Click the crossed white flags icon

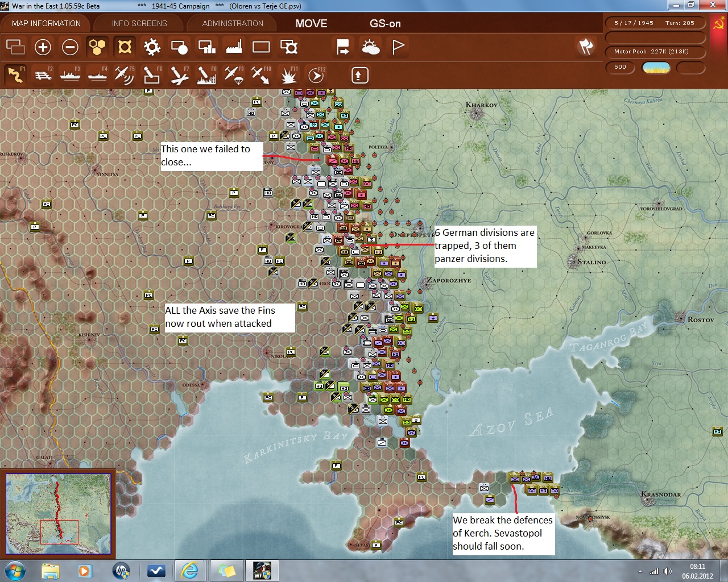586,47
